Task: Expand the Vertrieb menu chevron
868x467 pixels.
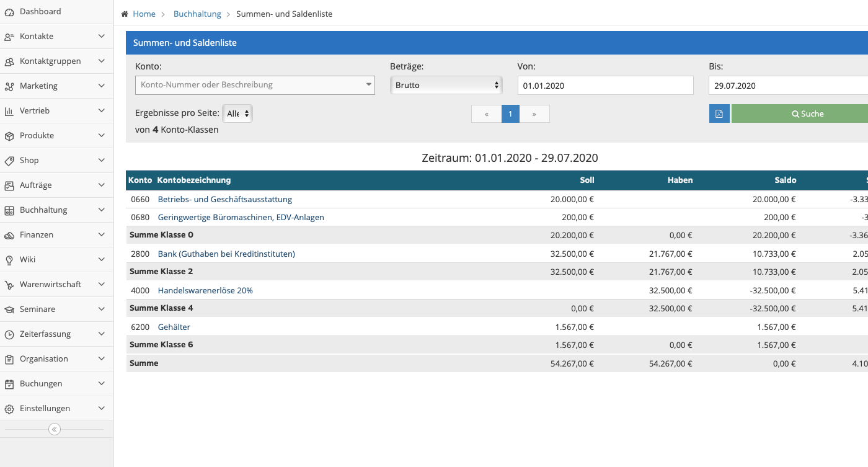Action: [x=102, y=111]
